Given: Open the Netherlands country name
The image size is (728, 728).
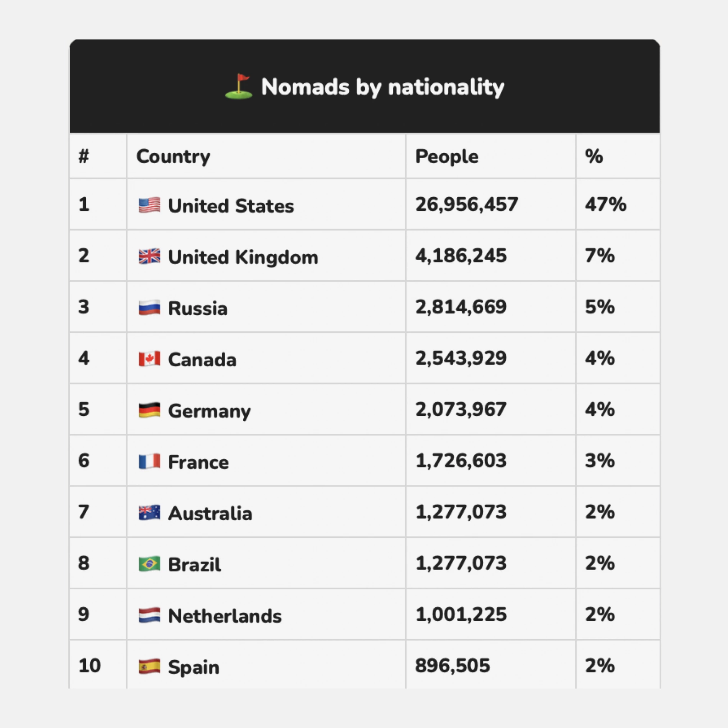Looking at the screenshot, I should 225,616.
